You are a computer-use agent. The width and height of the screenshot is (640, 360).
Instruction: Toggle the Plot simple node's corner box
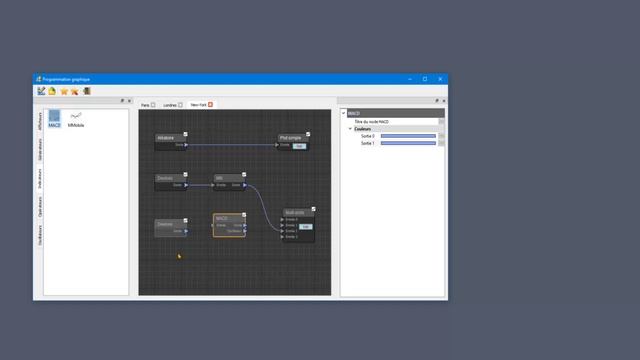coord(308,134)
